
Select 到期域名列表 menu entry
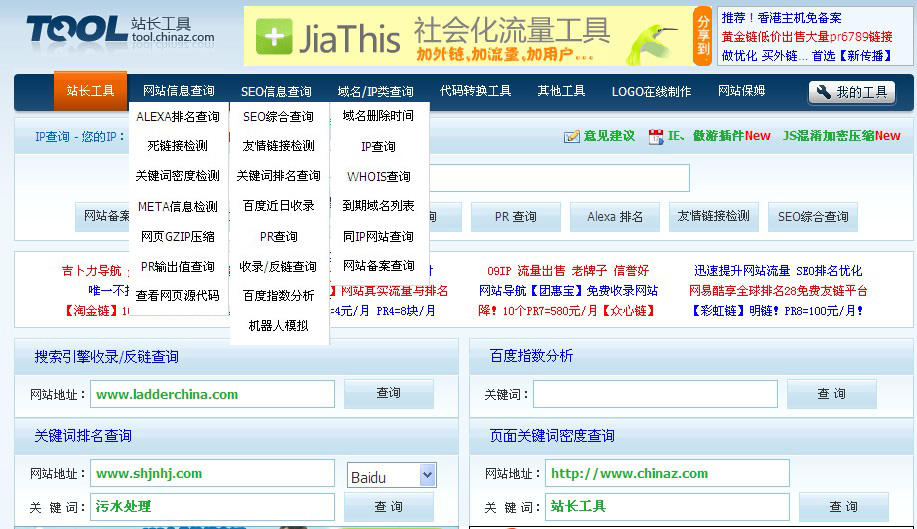[378, 206]
